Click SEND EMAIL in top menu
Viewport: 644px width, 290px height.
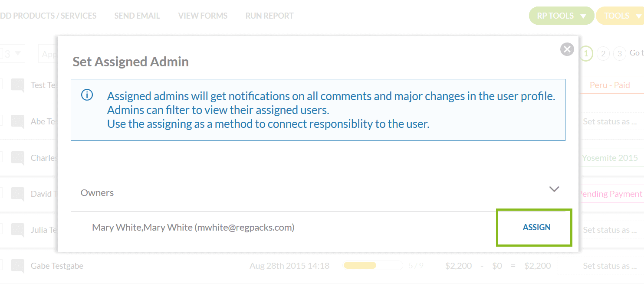tap(137, 16)
